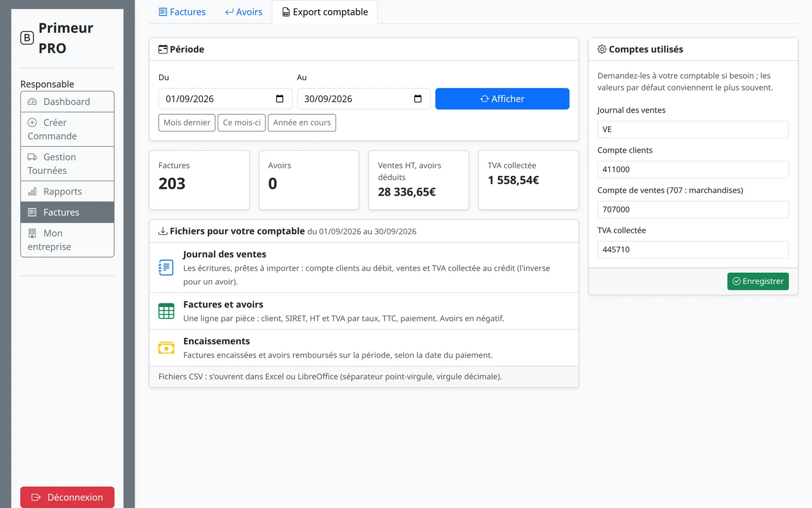Click the Journal des ventes file icon
Viewport: 812px width, 508px height.
(166, 267)
